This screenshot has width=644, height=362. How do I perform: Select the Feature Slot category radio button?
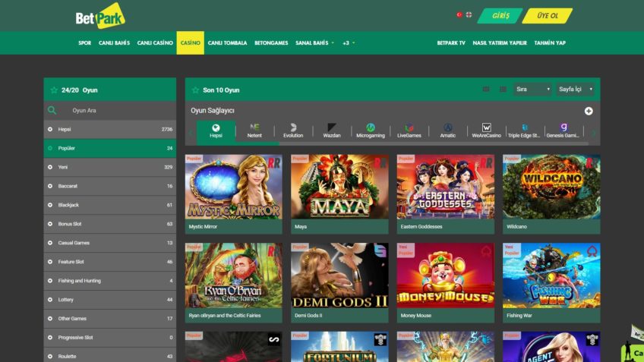pyautogui.click(x=50, y=261)
